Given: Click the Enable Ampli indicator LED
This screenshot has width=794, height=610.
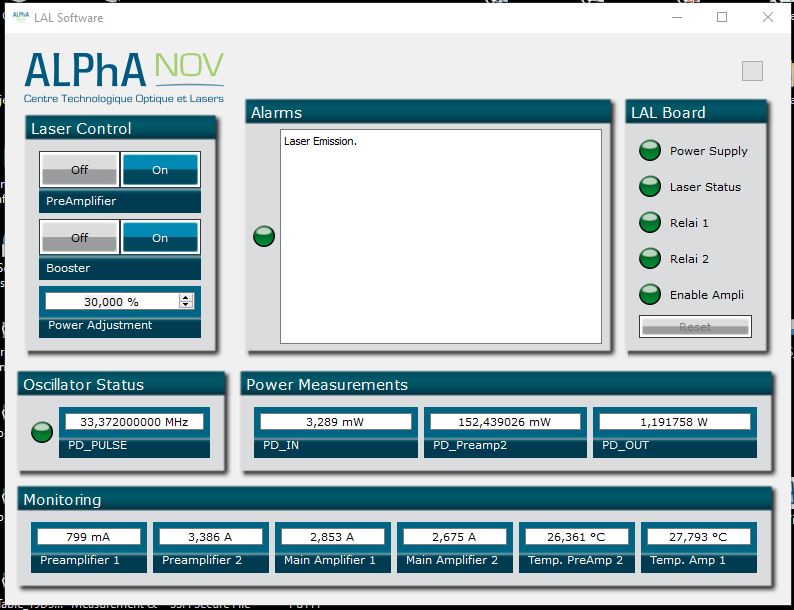Looking at the screenshot, I should tap(650, 295).
